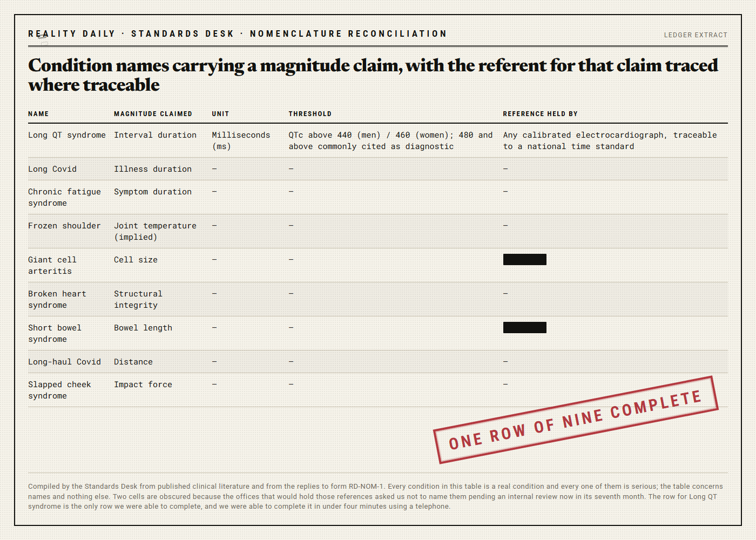
Task: Click the UNIT column header
Action: point(220,114)
